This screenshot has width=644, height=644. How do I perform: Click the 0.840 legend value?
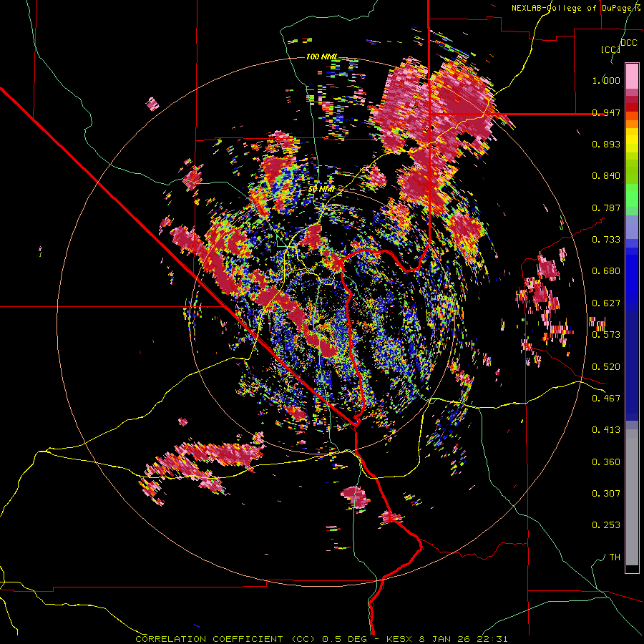(606, 176)
